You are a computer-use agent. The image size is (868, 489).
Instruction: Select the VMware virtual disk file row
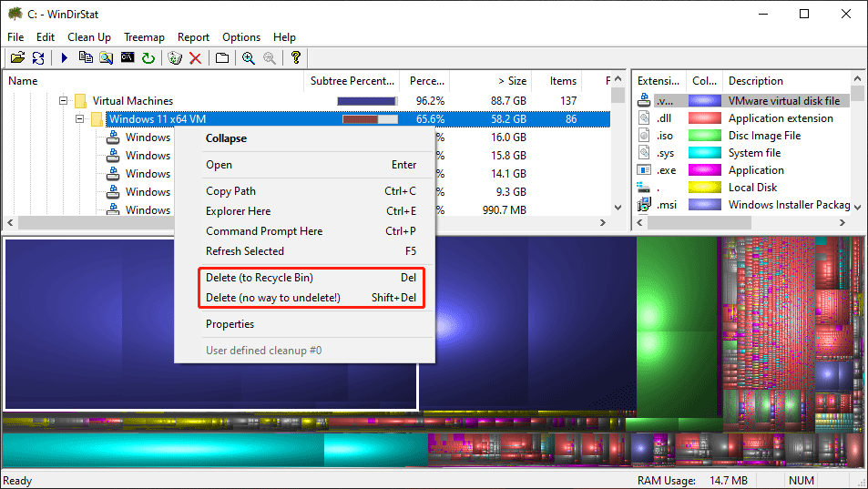(741, 101)
